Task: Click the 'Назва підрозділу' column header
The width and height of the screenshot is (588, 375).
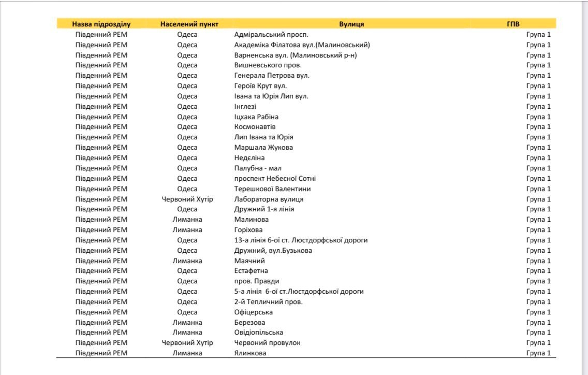Action: click(x=101, y=24)
